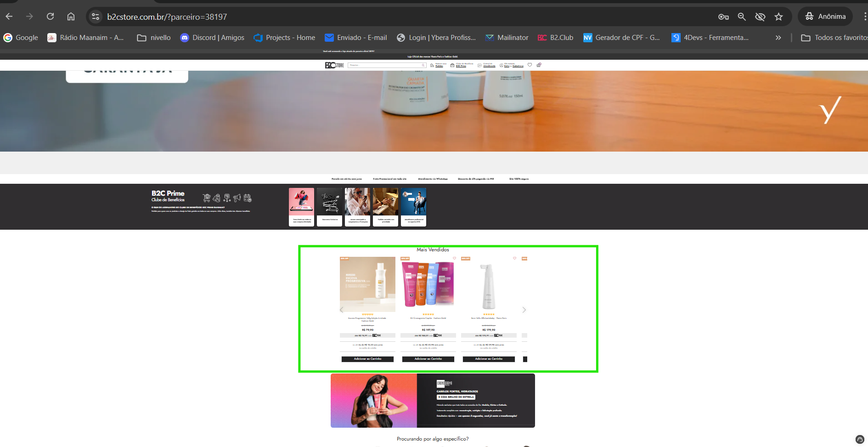Viewport: 868px width, 447px height.
Task: Favorite the Kit Cronograma Capilar with heart
Action: tap(454, 258)
